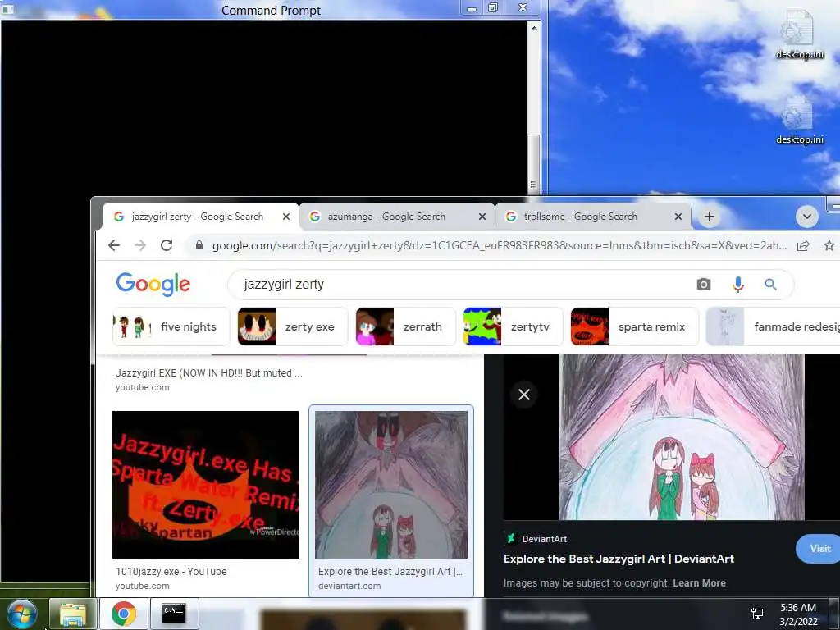Click the deviantart.com caption under thumbnail
Screen dimensions: 840x630
point(349,586)
